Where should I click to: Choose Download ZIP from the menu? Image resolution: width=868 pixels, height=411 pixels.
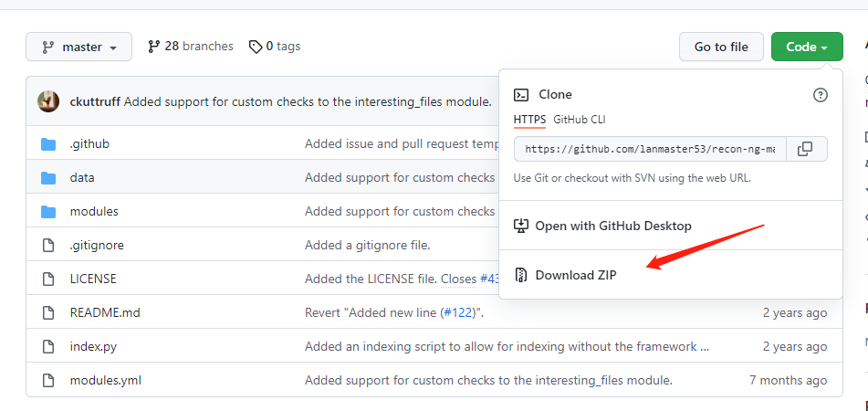(575, 275)
